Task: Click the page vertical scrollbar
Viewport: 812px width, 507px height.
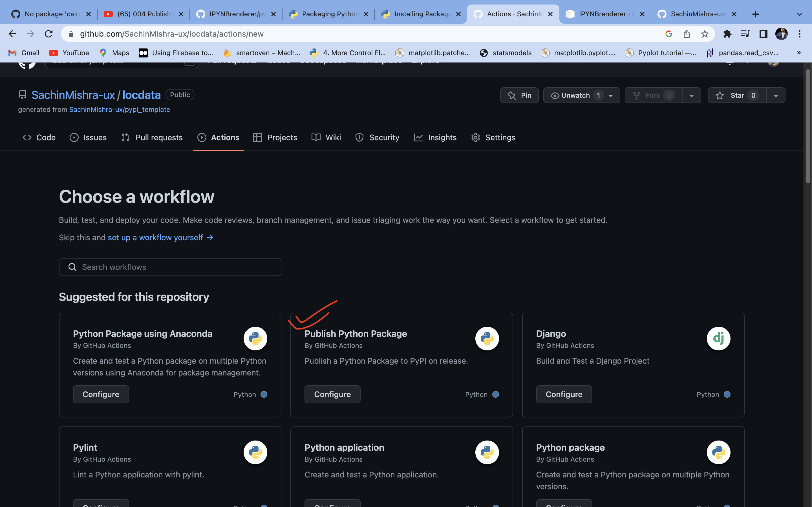Action: pos(808,126)
